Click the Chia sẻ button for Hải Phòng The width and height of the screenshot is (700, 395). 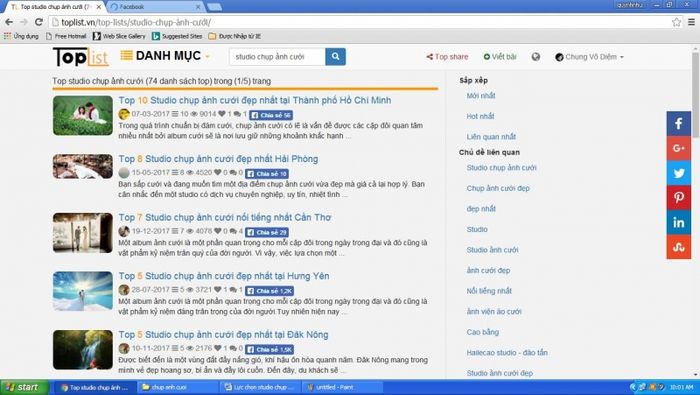tap(267, 174)
